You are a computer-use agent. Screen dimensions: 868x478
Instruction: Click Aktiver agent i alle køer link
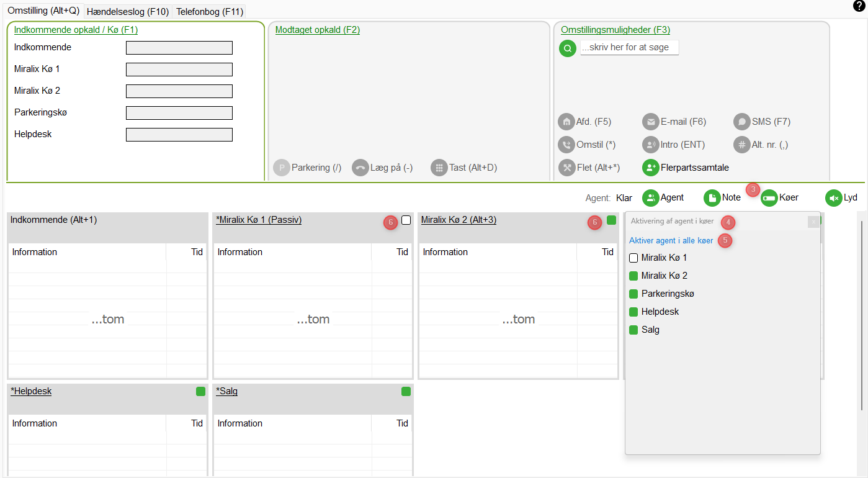[671, 240]
